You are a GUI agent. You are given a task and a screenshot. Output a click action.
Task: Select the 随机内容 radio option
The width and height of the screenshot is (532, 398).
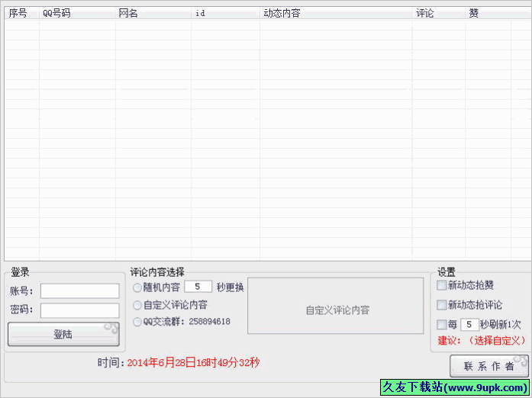click(x=137, y=287)
